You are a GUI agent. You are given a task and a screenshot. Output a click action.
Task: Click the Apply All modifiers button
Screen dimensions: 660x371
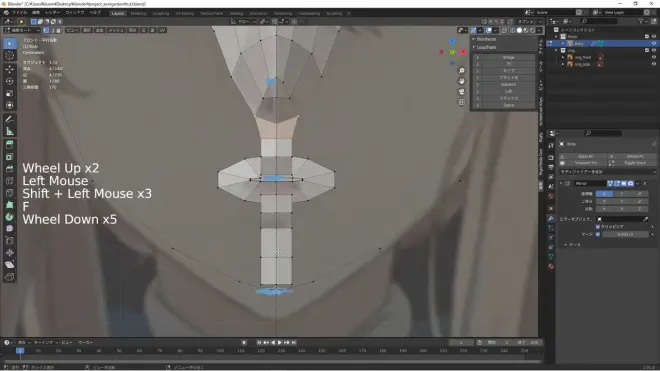[585, 156]
